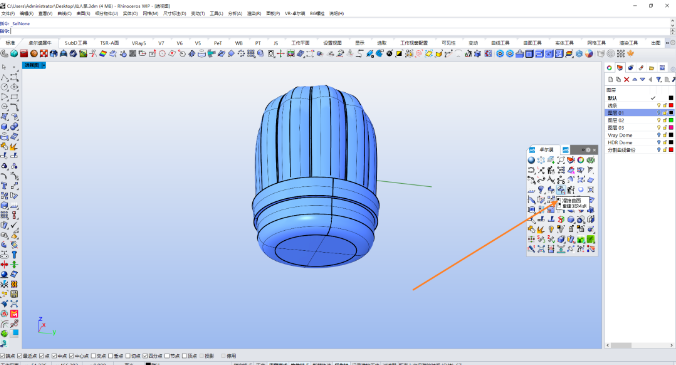Switch to the SubD 工具 toolbar tab

[76, 43]
